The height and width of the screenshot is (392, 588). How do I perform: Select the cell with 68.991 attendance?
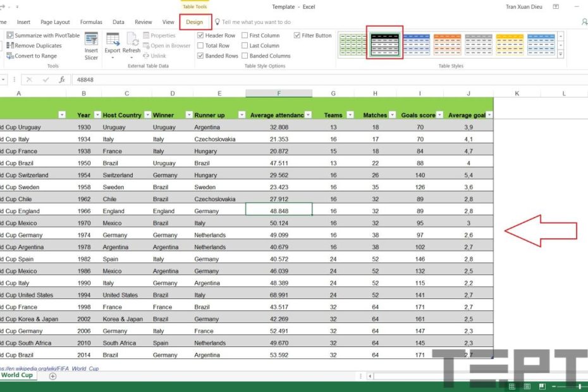pos(279,295)
